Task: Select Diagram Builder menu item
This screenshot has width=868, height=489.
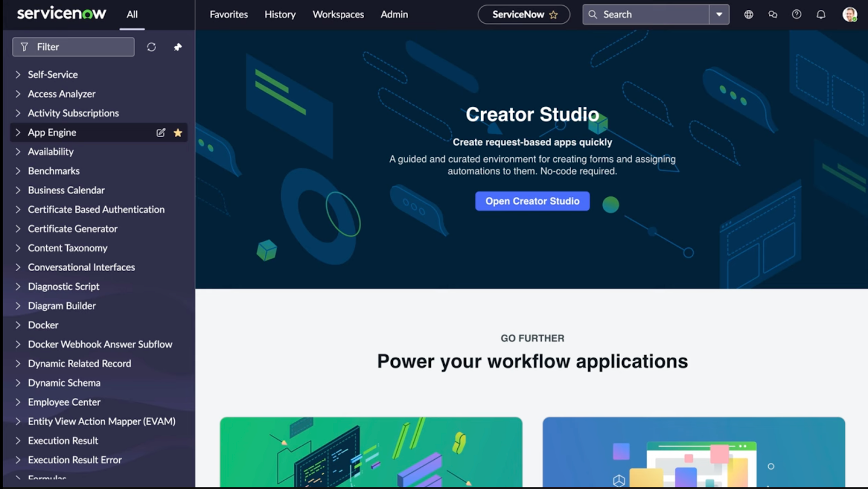Action: (62, 306)
